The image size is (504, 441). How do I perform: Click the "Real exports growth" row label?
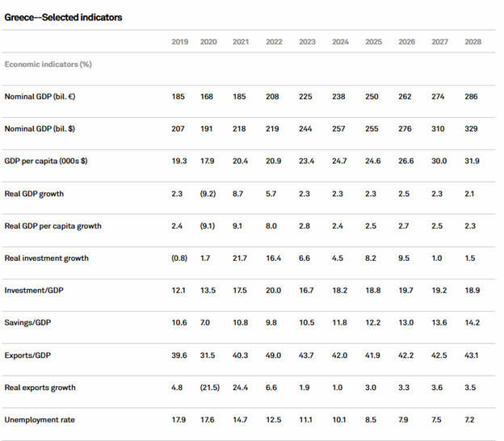pos(40,388)
